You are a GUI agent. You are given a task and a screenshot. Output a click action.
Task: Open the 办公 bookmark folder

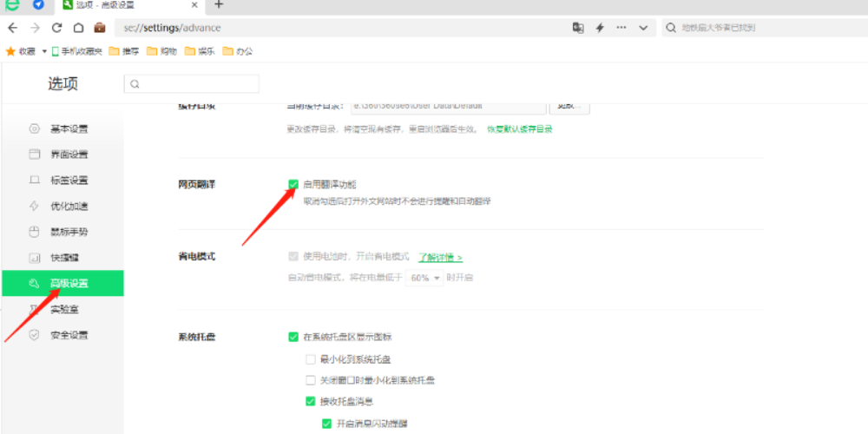point(238,51)
